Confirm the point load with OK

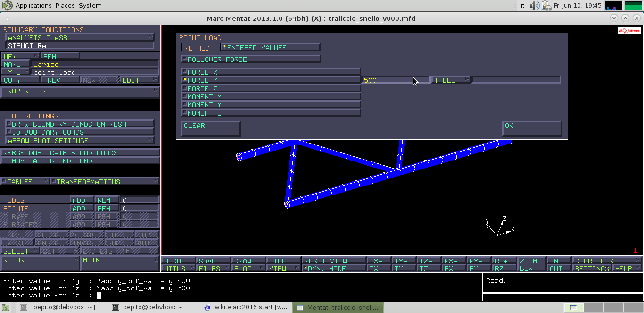[531, 128]
